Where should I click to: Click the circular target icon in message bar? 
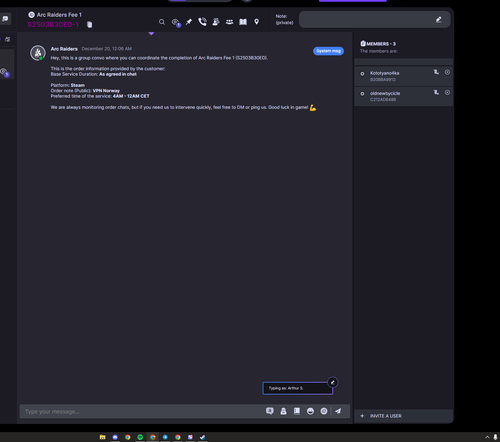[x=324, y=411]
